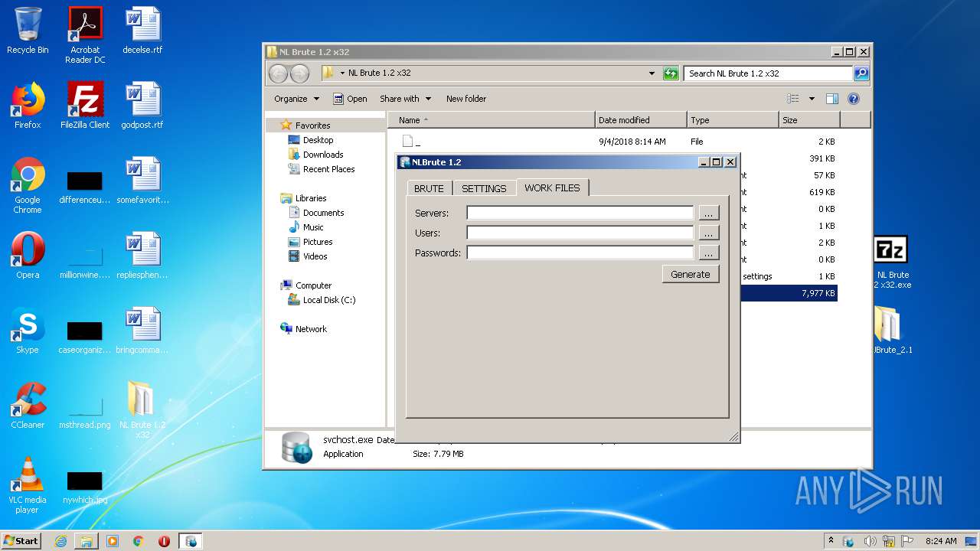
Task: Switch to the SETTINGS tab
Action: [x=484, y=188]
